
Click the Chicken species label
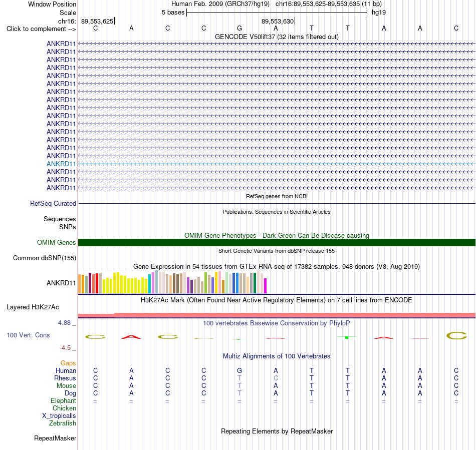click(x=64, y=408)
